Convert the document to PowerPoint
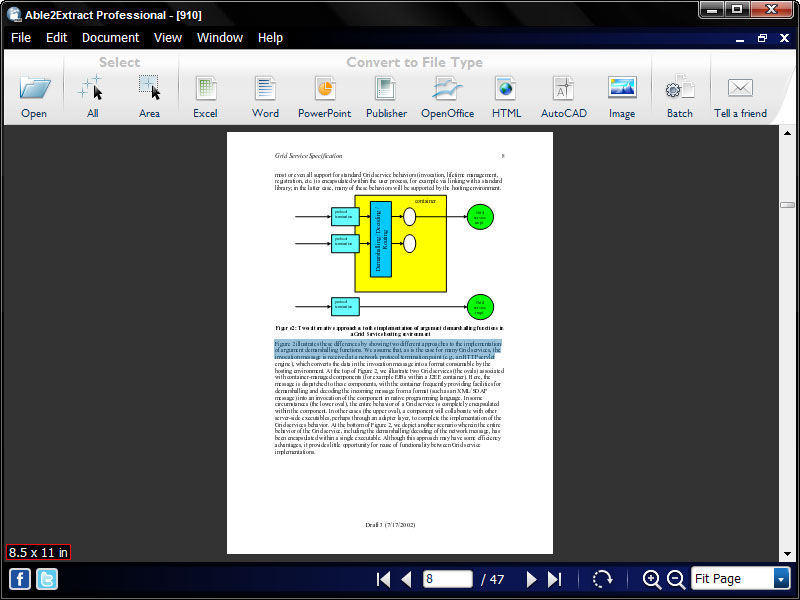This screenshot has width=800, height=600. click(324, 90)
